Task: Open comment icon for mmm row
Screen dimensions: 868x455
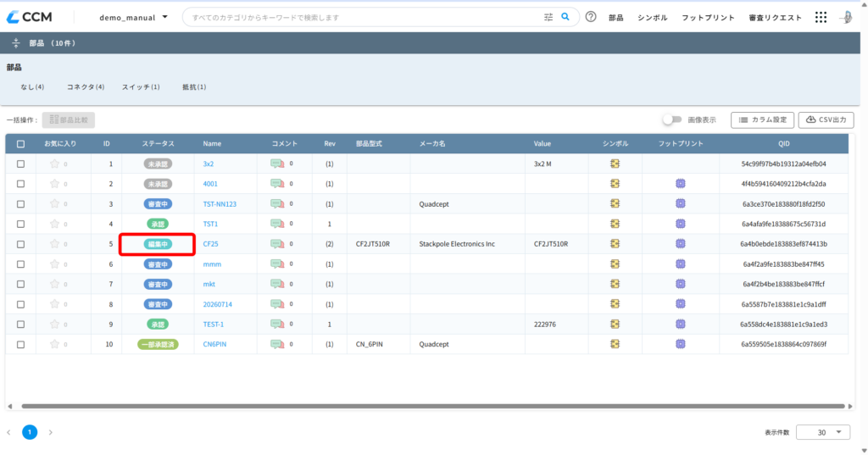Action: point(277,264)
